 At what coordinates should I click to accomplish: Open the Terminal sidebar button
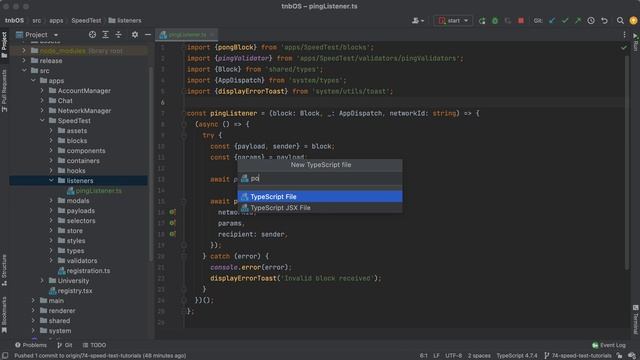point(636,319)
